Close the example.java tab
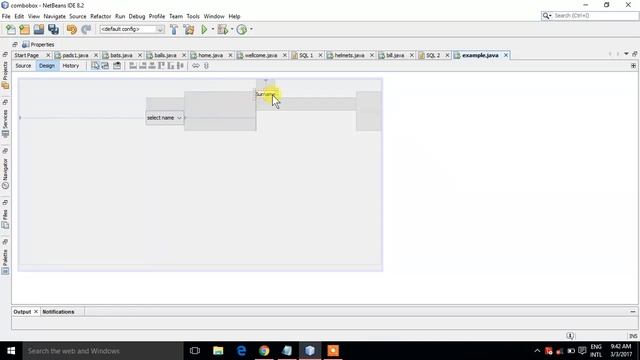The width and height of the screenshot is (640, 360). pos(506,55)
